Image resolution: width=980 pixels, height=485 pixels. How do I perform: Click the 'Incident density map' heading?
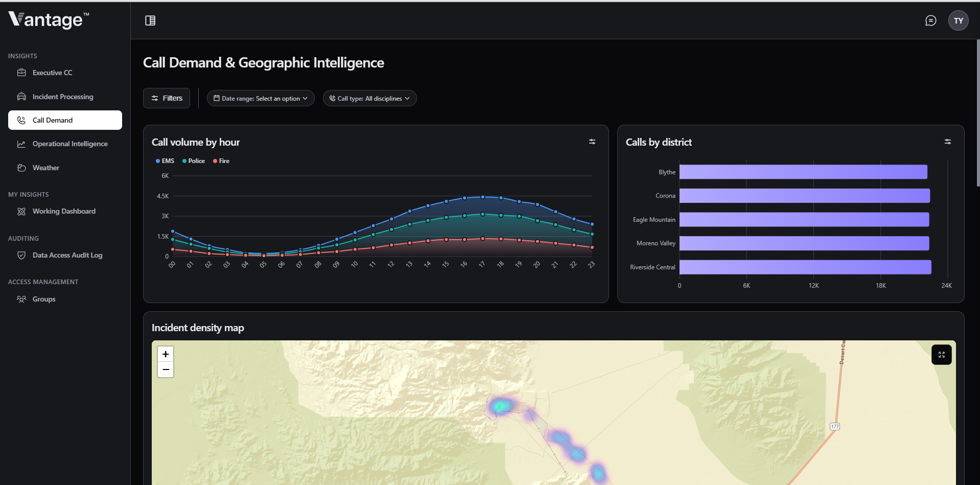(198, 328)
